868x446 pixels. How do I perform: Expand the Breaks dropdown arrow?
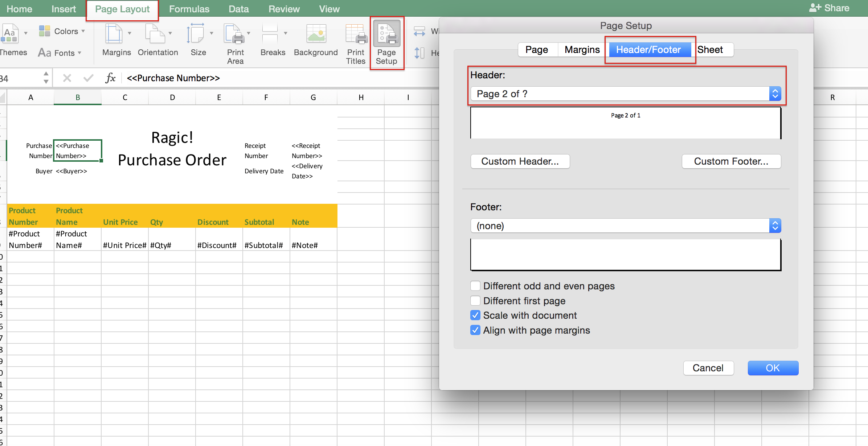pyautogui.click(x=286, y=33)
